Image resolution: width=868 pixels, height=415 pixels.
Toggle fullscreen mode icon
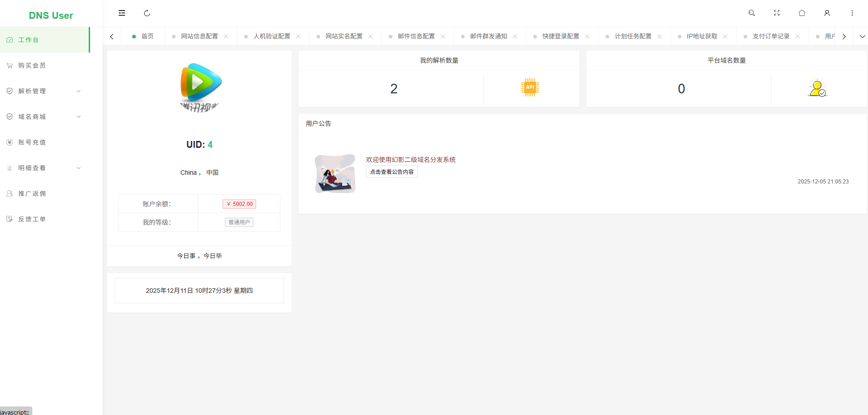(777, 13)
